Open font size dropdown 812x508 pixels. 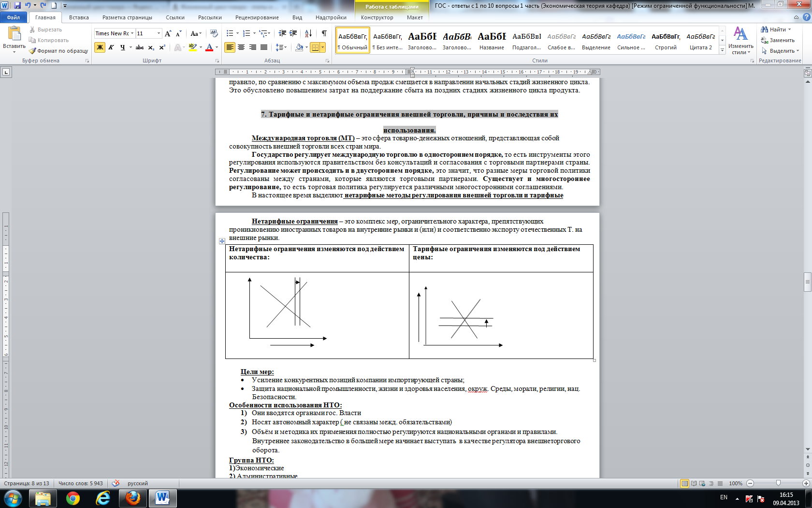coord(159,33)
